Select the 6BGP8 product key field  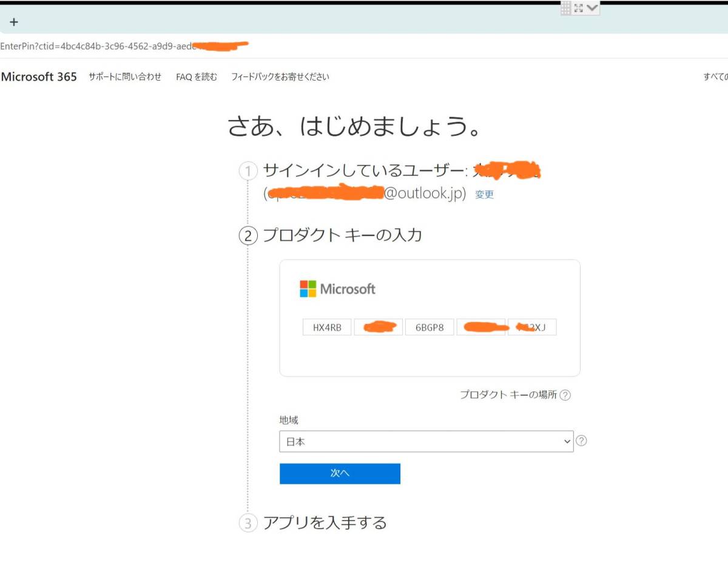pyautogui.click(x=430, y=328)
